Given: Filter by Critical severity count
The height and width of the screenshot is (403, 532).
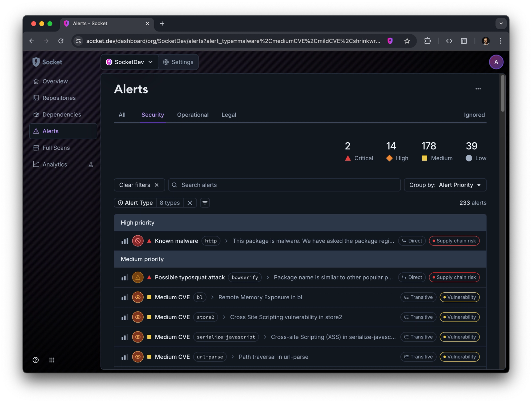Looking at the screenshot, I should point(359,152).
